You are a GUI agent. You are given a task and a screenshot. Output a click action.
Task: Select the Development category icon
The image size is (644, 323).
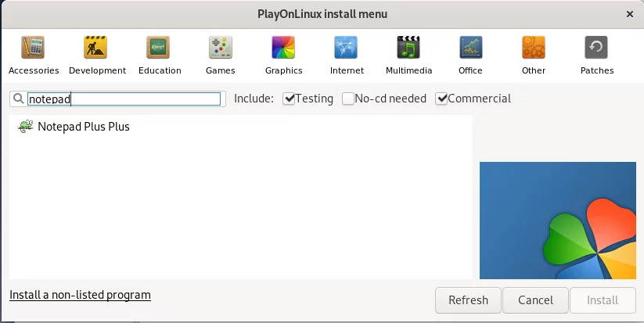[95, 47]
